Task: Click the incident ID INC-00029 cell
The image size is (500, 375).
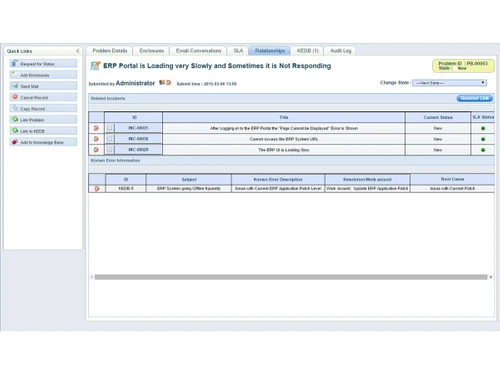Action: click(x=138, y=150)
